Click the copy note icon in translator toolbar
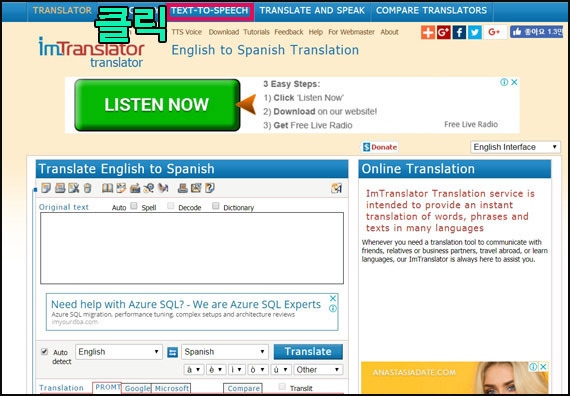This screenshot has height=396, width=570. (46, 188)
